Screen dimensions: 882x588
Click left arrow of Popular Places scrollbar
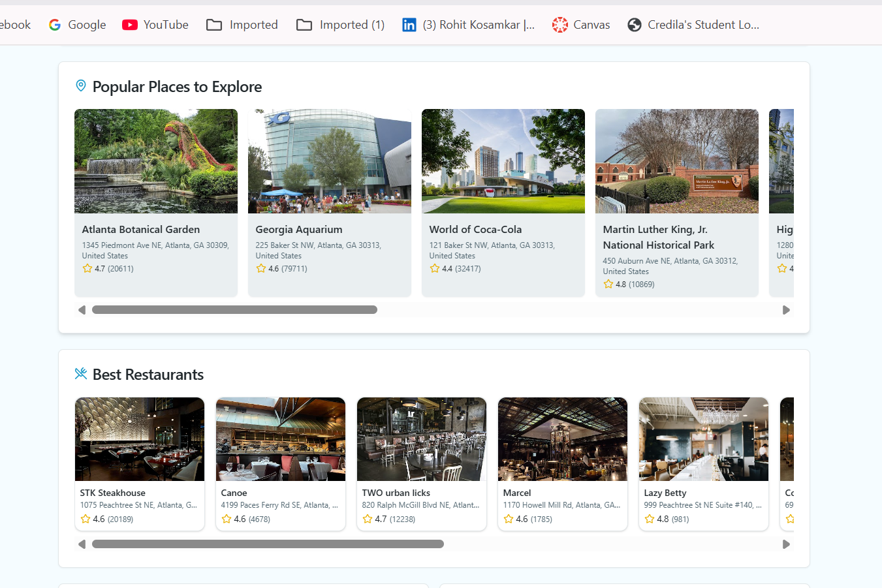[82, 310]
